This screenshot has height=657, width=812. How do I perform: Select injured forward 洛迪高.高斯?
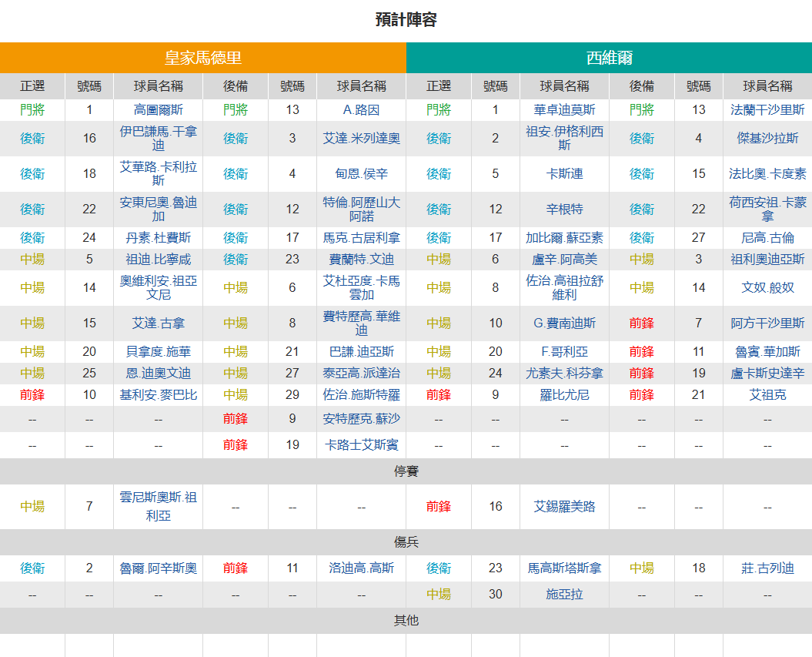[361, 568]
